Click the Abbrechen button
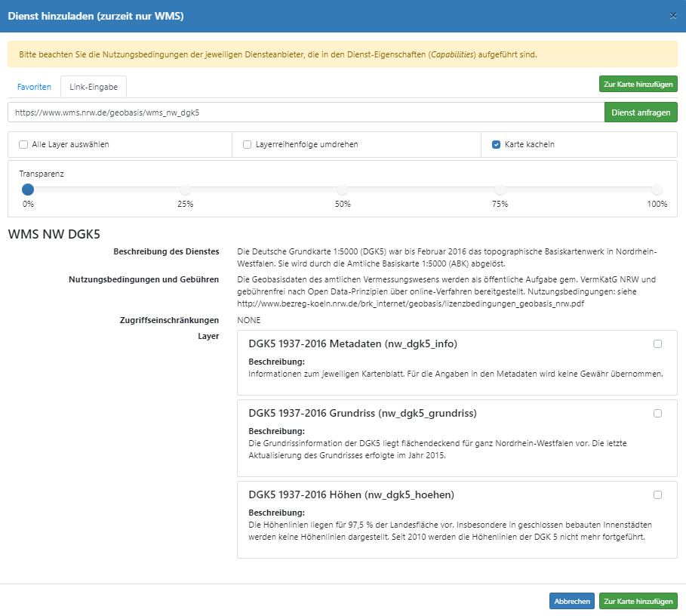Screen dimensions: 686x616 572,601
